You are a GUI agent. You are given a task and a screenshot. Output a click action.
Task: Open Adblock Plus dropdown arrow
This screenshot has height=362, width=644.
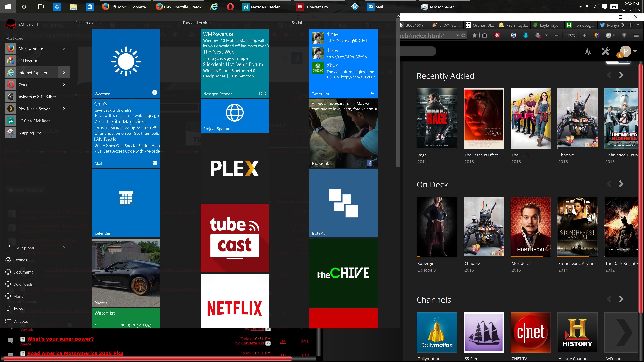coord(614,35)
